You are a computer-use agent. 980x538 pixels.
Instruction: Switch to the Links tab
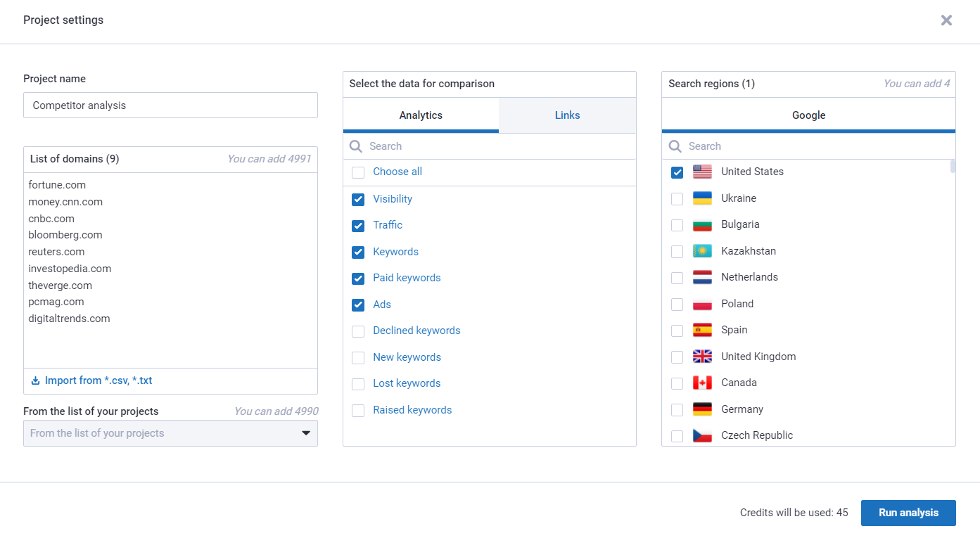tap(567, 115)
